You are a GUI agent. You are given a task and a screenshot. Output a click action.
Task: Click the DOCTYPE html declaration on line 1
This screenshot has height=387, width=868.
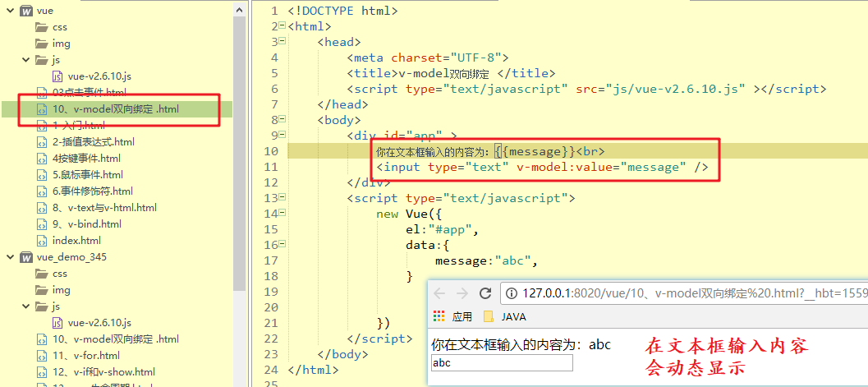point(342,11)
